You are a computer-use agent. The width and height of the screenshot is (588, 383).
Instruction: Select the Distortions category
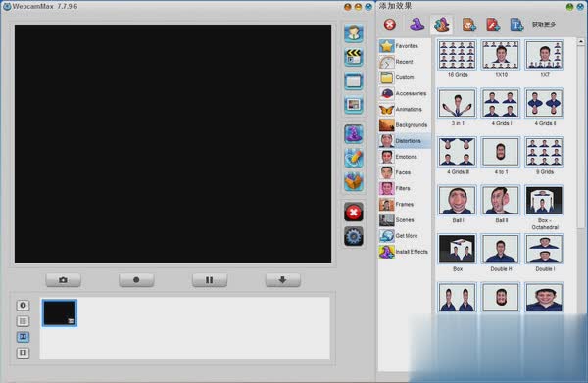click(x=405, y=141)
